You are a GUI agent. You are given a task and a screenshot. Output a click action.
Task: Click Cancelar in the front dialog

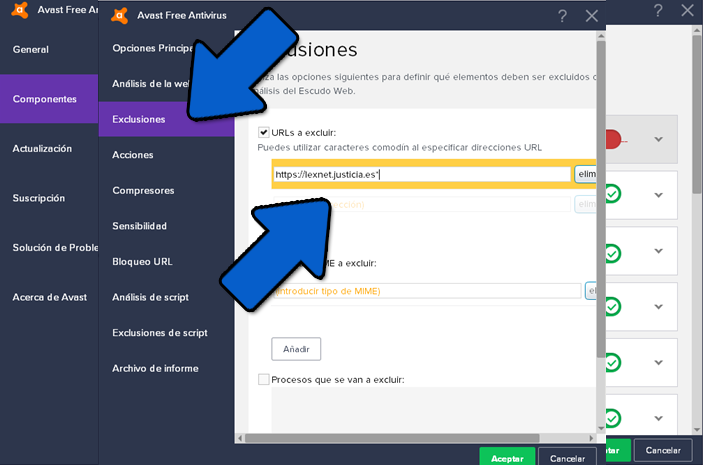point(567,457)
